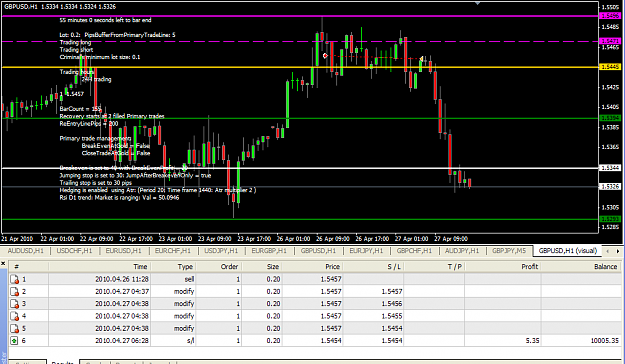This screenshot has width=625, height=364.
Task: Click the Price column header
Action: (312, 267)
